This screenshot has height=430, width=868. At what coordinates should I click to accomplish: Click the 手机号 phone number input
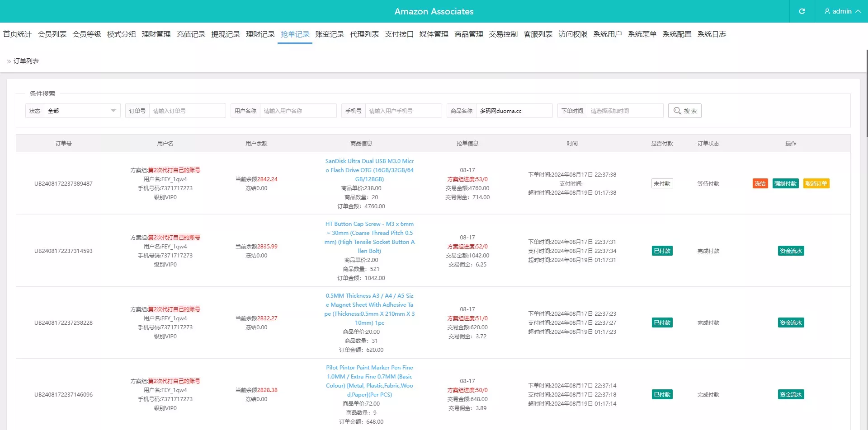pyautogui.click(x=403, y=111)
